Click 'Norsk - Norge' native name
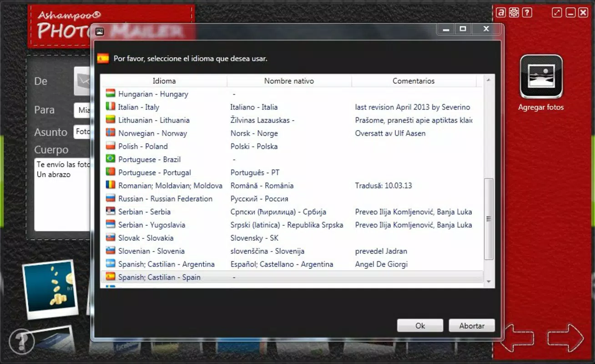Screen dimensions: 595x364 [x=254, y=133]
